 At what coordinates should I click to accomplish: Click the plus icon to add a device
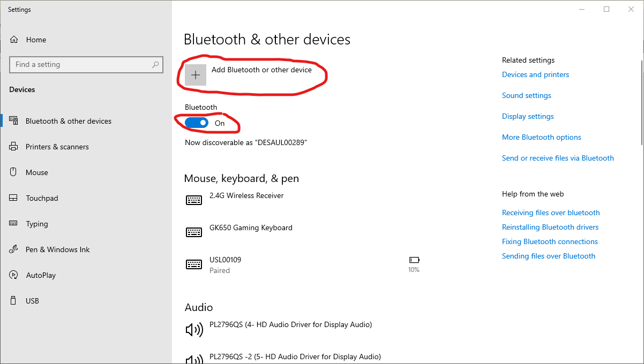[196, 75]
